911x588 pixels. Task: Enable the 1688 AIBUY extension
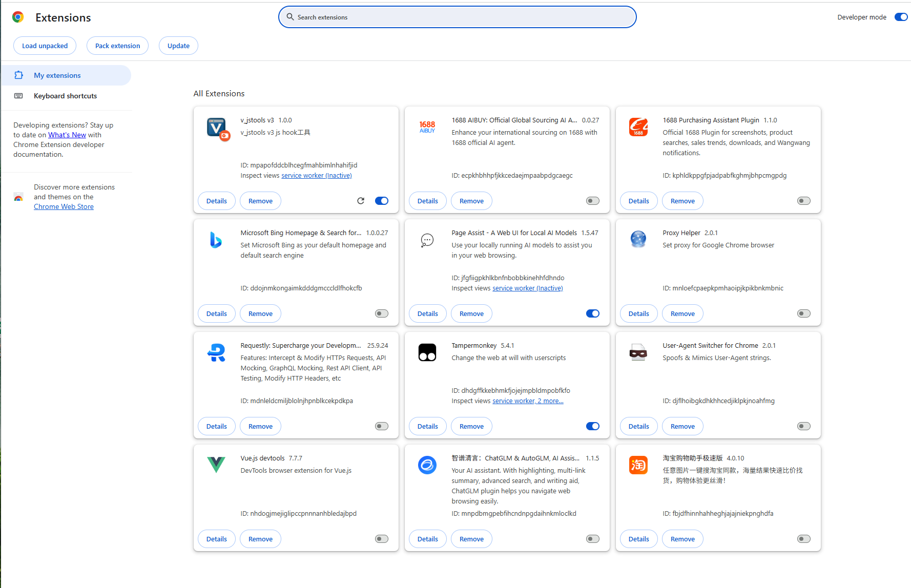(x=593, y=201)
